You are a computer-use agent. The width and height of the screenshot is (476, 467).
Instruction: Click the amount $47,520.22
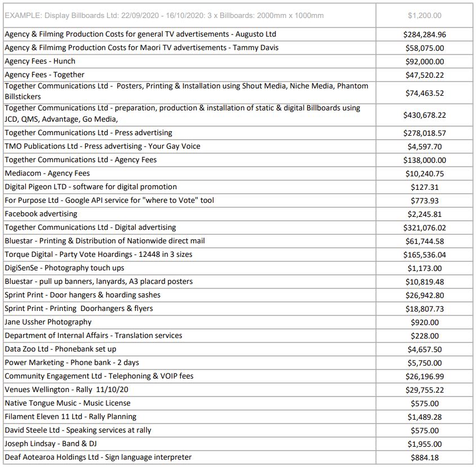tap(424, 75)
